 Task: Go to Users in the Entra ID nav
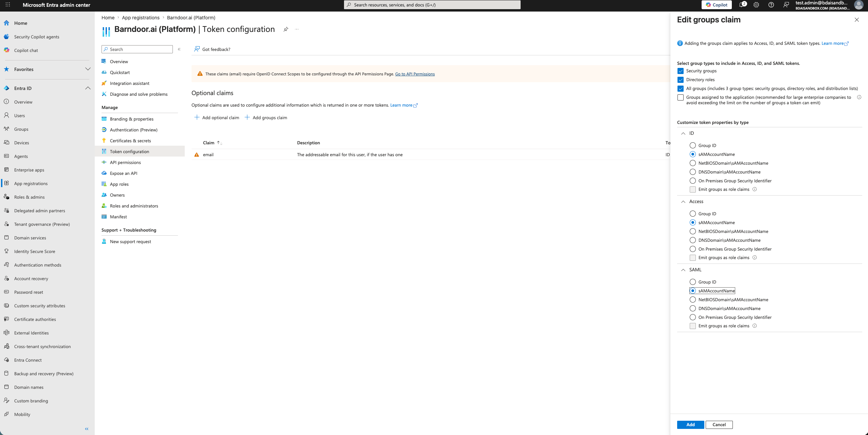point(19,115)
